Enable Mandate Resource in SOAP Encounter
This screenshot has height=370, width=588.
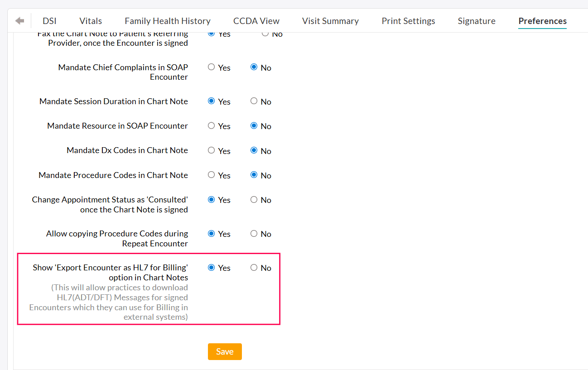click(211, 126)
